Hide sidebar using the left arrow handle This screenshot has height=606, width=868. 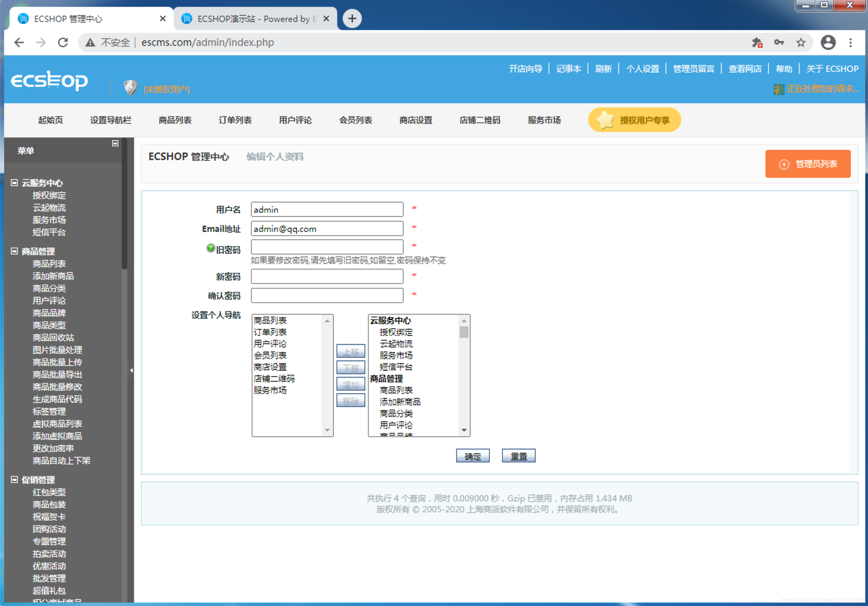coord(131,370)
